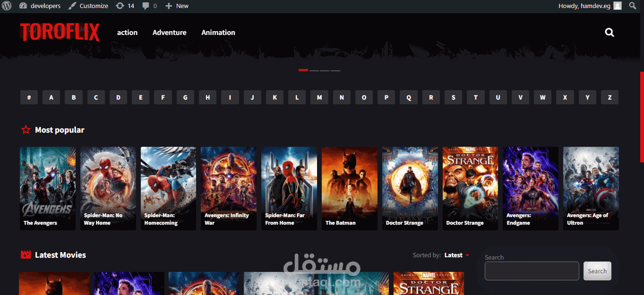Click the sidebar Search button
Image resolution: width=644 pixels, height=295 pixels.
coord(597,271)
